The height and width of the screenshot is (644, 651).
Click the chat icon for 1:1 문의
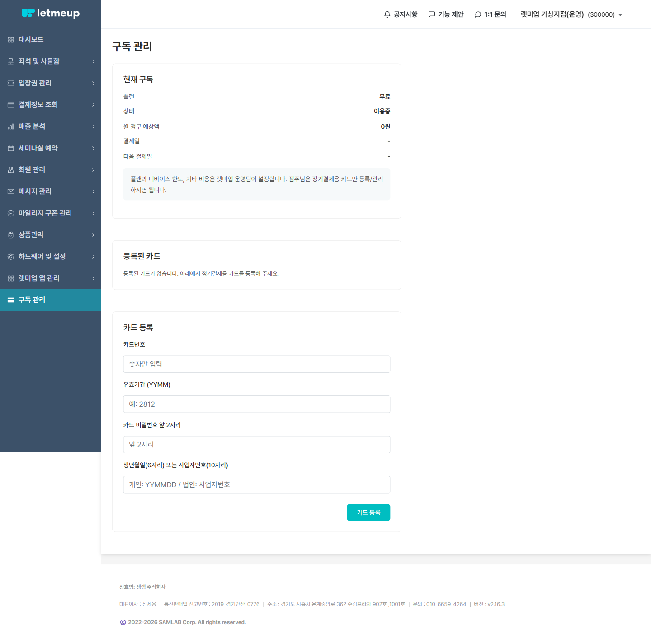[x=478, y=14]
